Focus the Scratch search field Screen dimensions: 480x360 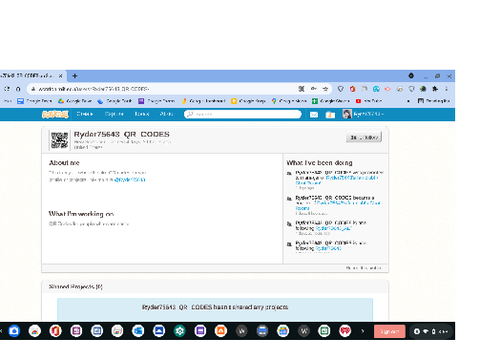tap(243, 114)
